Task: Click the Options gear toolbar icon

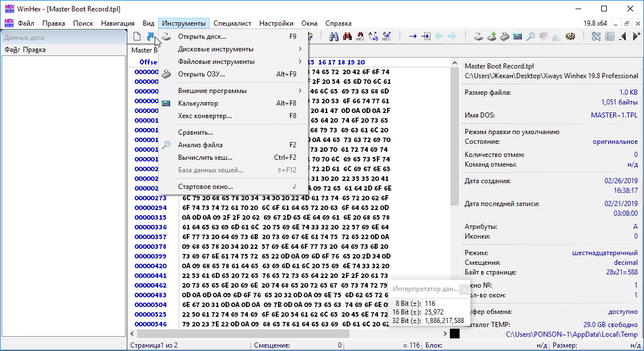Action: click(570, 37)
